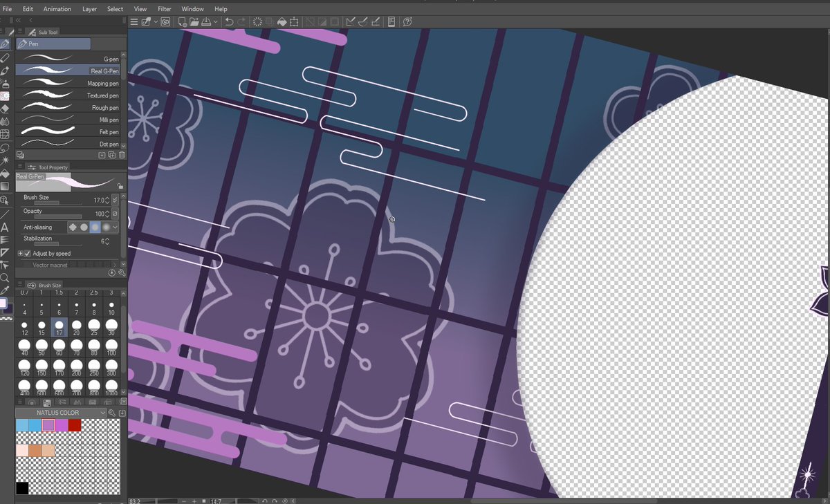Click Fill icon in command bar

[x=282, y=21]
